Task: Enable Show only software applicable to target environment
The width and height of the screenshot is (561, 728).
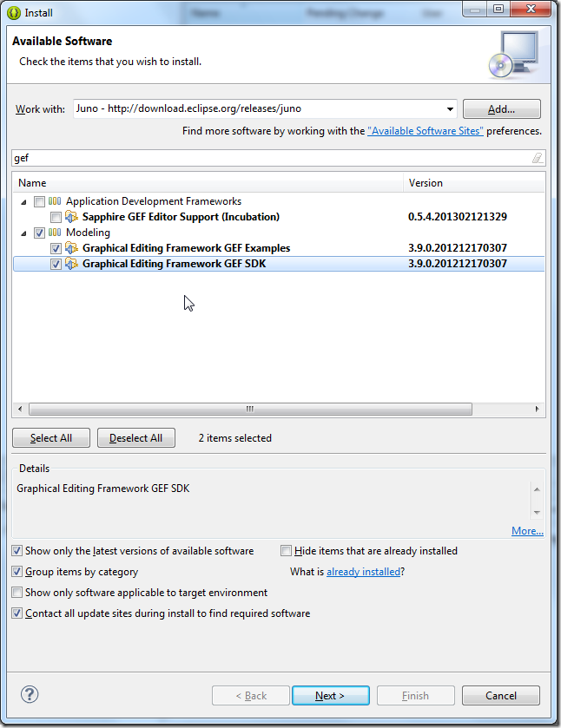Action: tap(17, 593)
